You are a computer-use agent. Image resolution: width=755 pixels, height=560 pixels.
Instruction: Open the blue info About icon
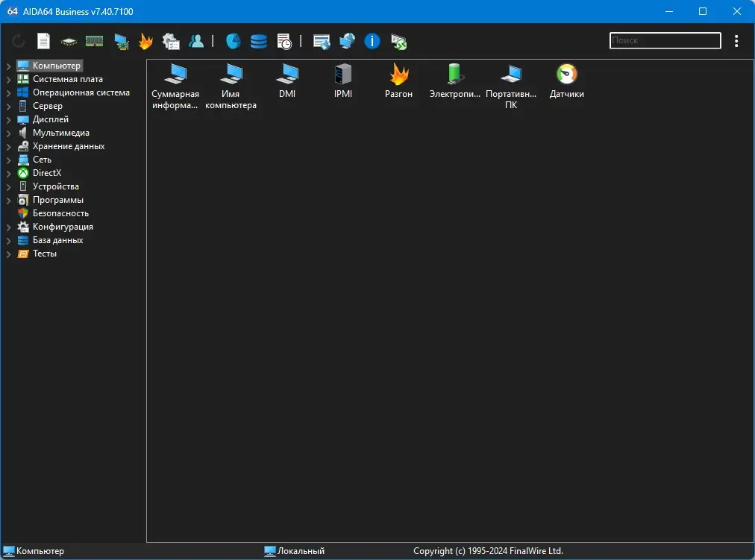371,41
